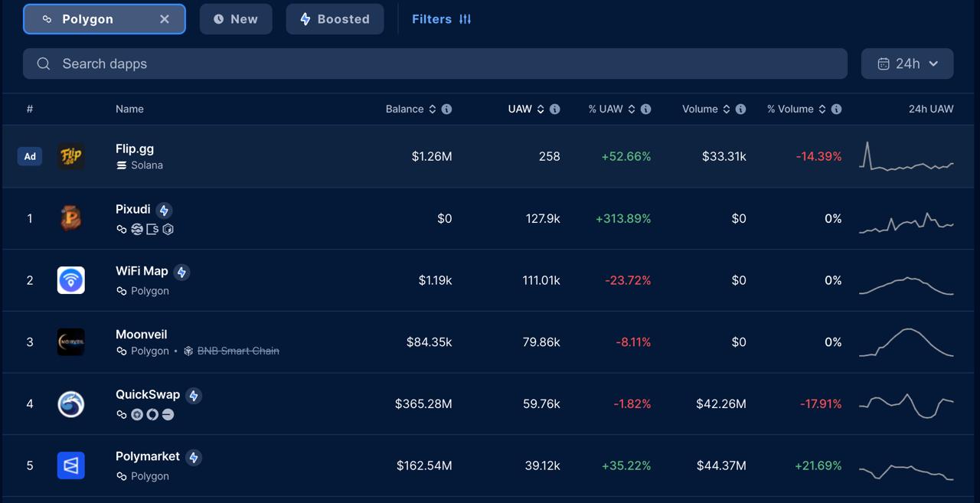This screenshot has height=503, width=980.
Task: Open the Polymarket dapp page
Action: click(148, 456)
